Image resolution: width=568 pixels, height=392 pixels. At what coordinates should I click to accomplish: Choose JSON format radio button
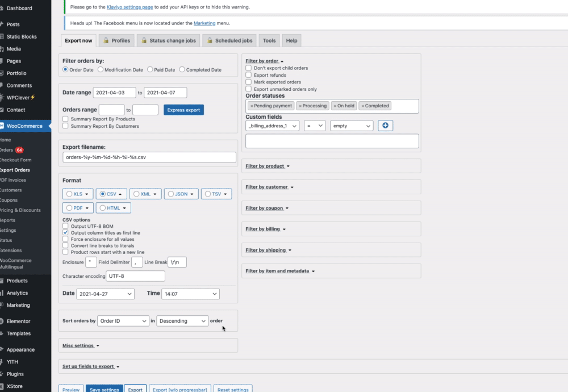170,194
